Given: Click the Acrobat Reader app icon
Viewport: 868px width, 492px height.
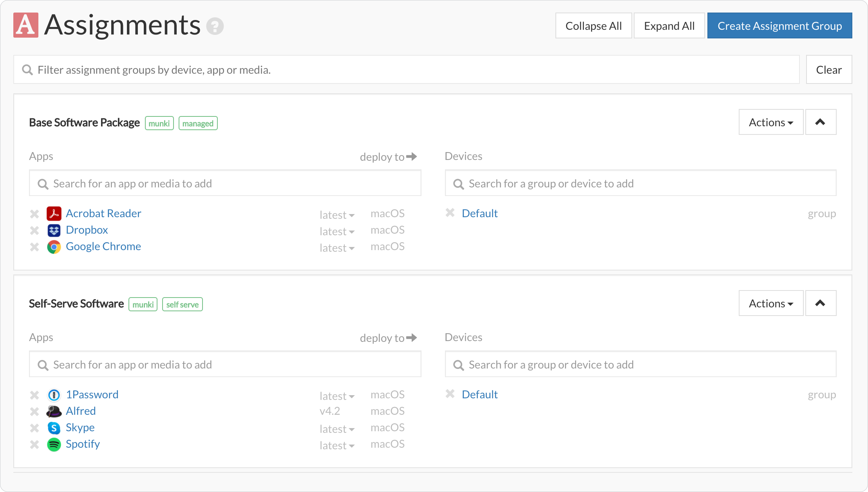Looking at the screenshot, I should (54, 214).
